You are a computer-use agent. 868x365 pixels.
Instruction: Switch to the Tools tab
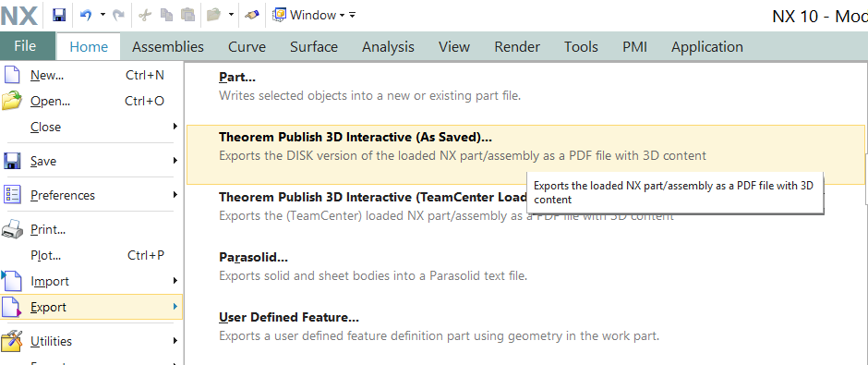click(x=581, y=47)
